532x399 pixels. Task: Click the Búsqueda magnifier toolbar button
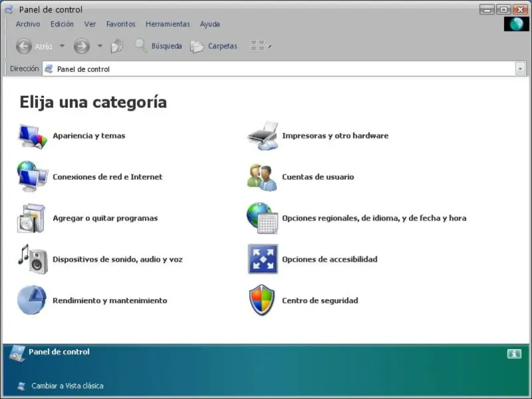[x=158, y=46]
